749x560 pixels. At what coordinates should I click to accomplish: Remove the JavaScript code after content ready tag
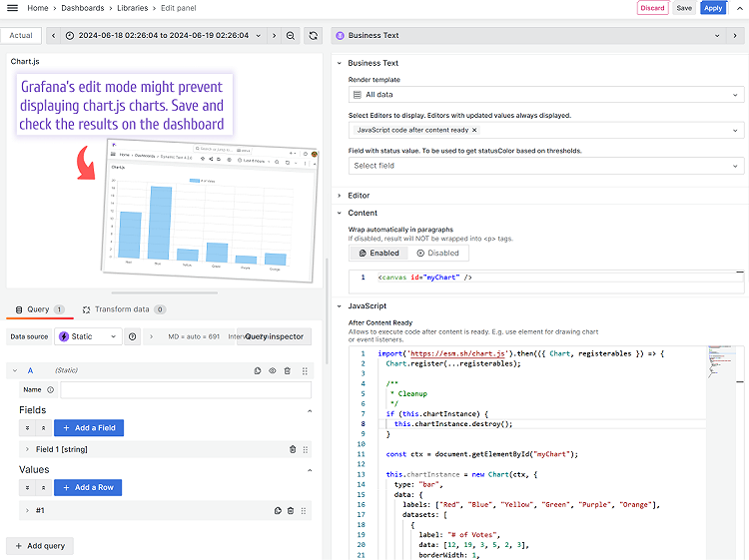[x=474, y=130]
